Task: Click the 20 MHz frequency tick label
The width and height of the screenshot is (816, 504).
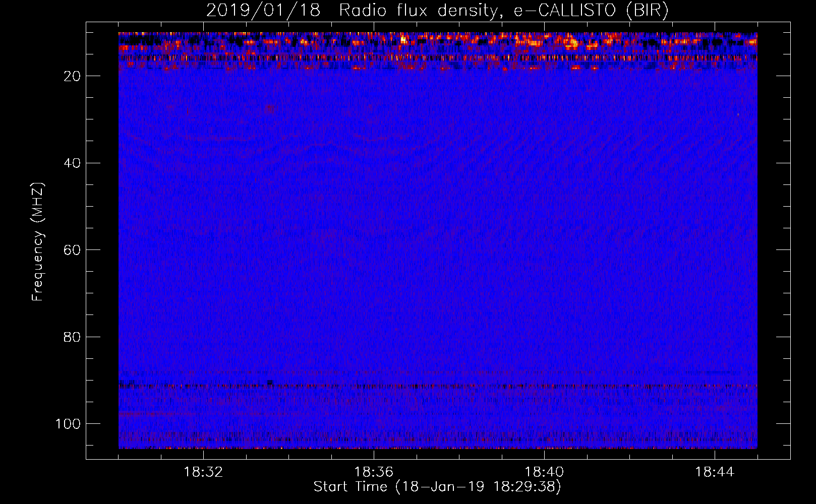Action: click(x=72, y=76)
